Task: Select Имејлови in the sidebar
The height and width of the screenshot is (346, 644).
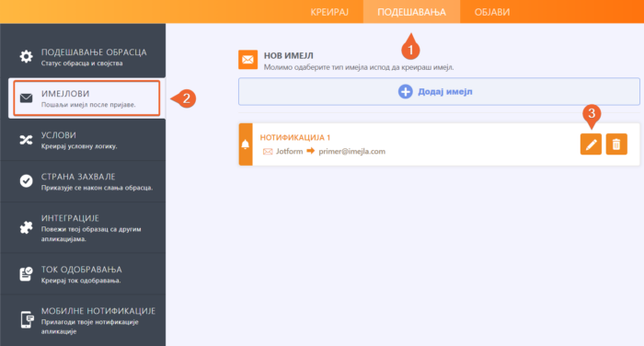Action: click(86, 98)
